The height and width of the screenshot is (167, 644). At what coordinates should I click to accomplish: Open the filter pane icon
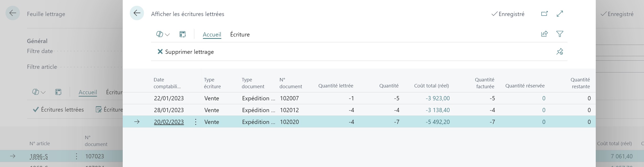560,34
